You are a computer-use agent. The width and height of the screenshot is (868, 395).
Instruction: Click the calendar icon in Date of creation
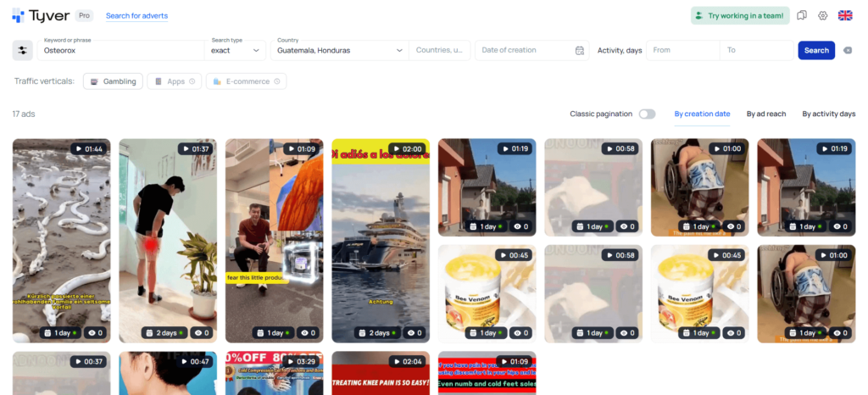point(580,50)
